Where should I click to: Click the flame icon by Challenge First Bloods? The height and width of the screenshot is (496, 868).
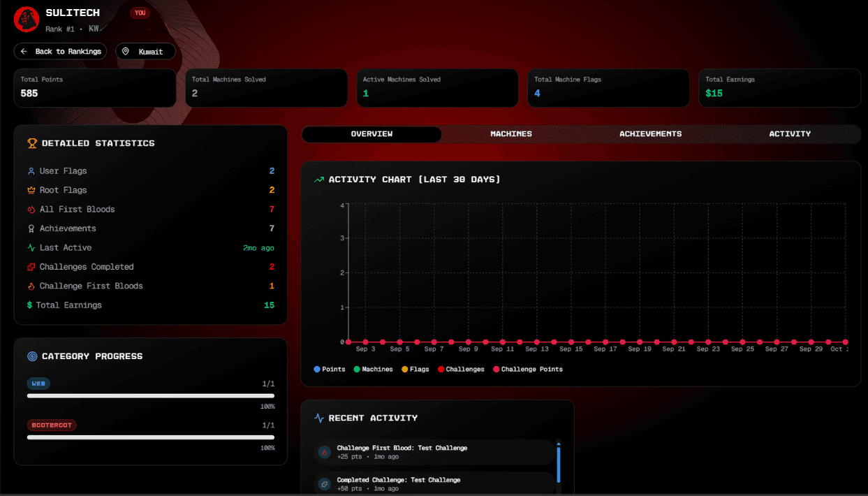click(31, 286)
